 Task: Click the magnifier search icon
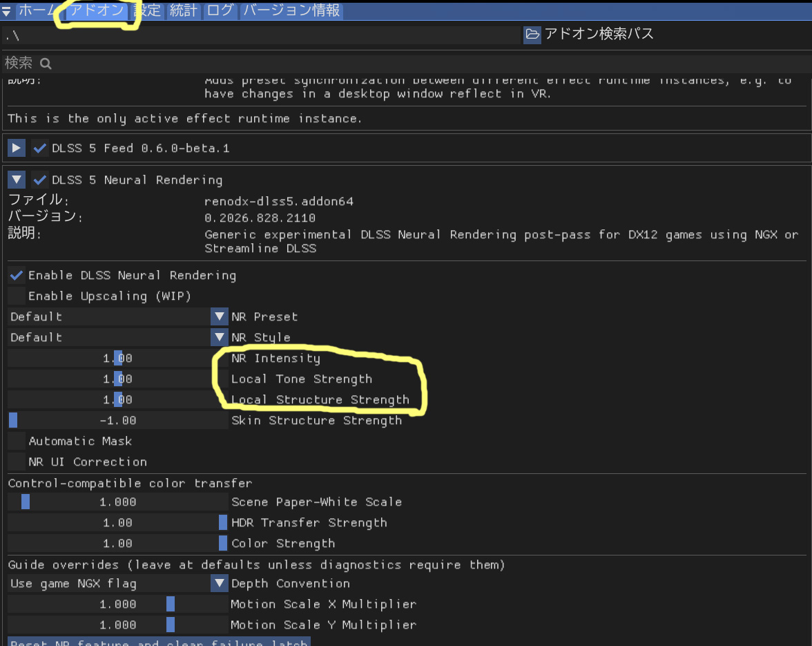(x=46, y=64)
